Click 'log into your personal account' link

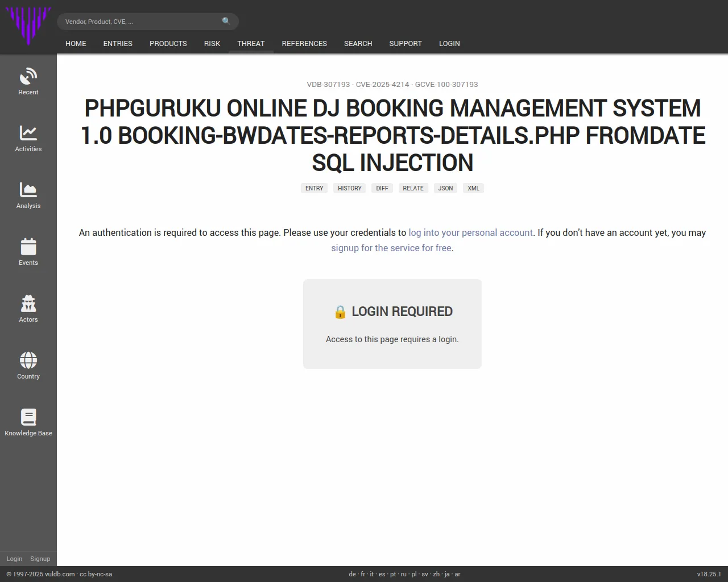tap(471, 232)
